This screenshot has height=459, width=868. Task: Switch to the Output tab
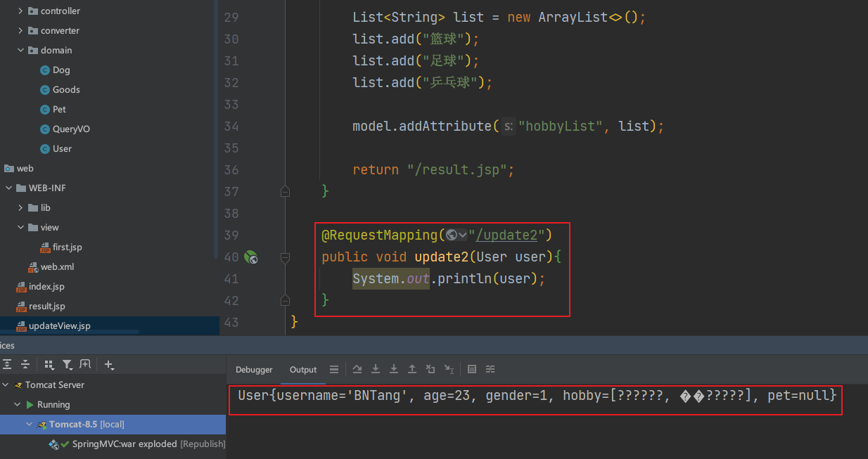coord(303,370)
